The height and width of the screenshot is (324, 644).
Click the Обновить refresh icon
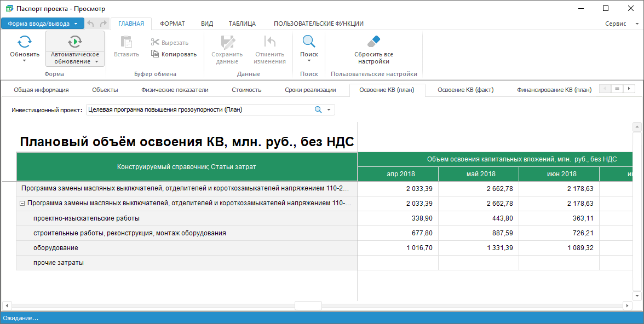click(25, 42)
